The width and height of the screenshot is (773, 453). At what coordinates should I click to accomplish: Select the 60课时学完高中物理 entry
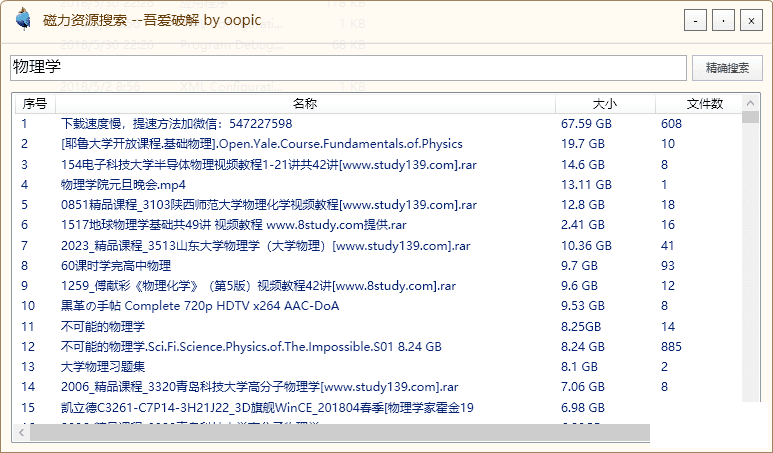[116, 266]
